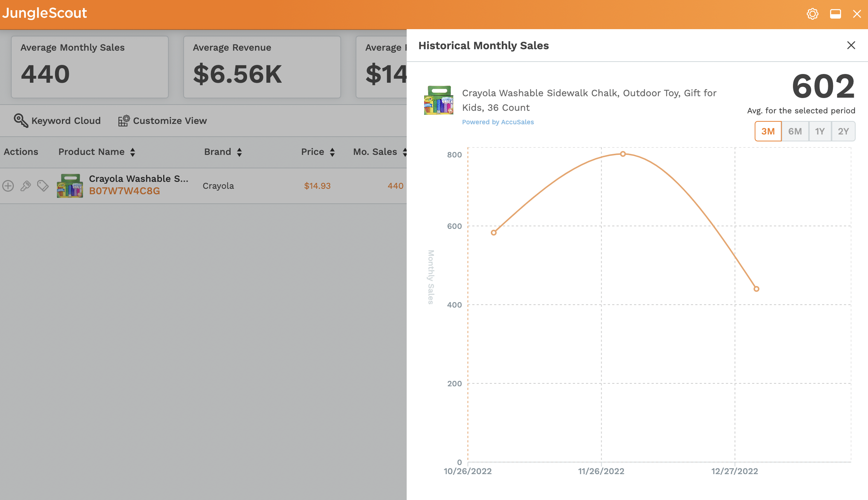Click the Customize View grid-gear icon

click(x=124, y=120)
